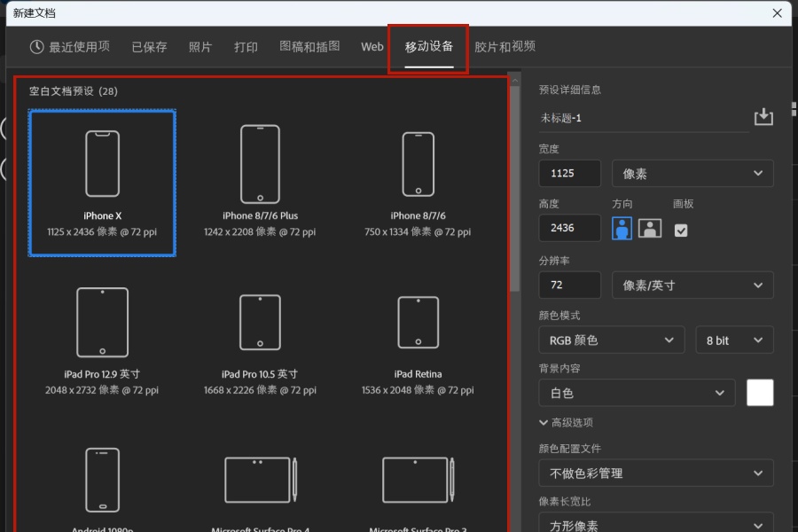Choose the iPad Pro 10.5 英寸 preset icon

(x=260, y=322)
